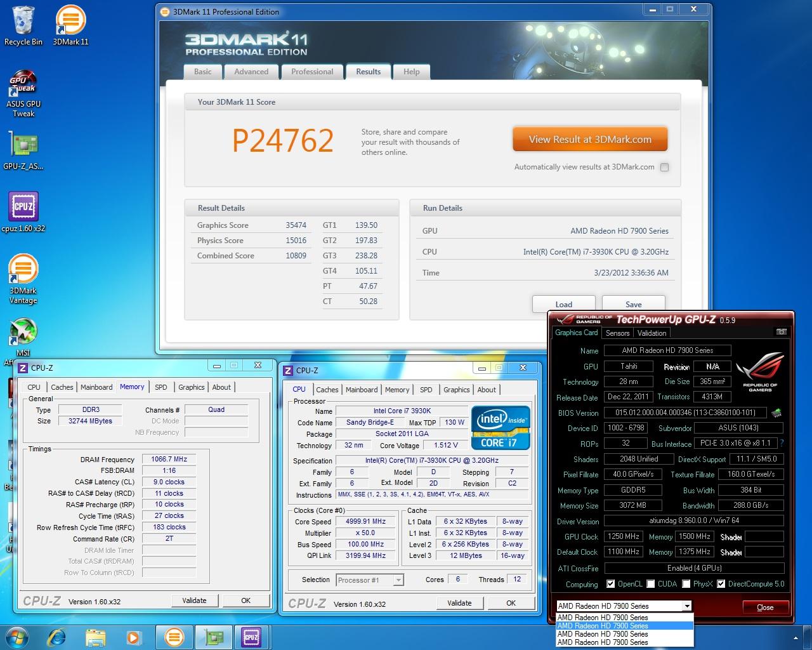Open the GPU-Z_AS... desktop icon
The height and width of the screenshot is (650, 812).
point(23,150)
